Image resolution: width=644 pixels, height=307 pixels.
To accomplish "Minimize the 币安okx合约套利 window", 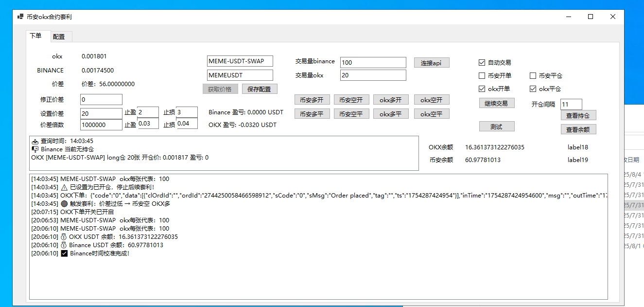I will point(569,17).
